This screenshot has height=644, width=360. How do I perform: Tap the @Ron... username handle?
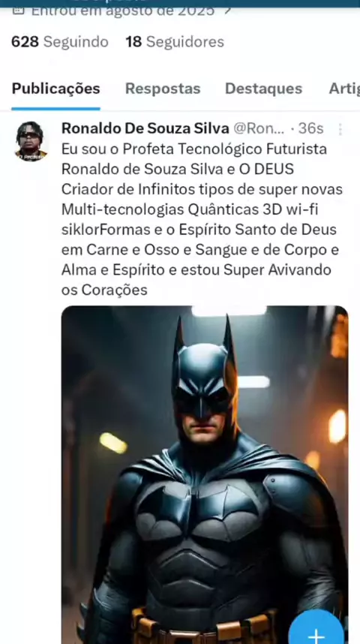[x=259, y=129]
